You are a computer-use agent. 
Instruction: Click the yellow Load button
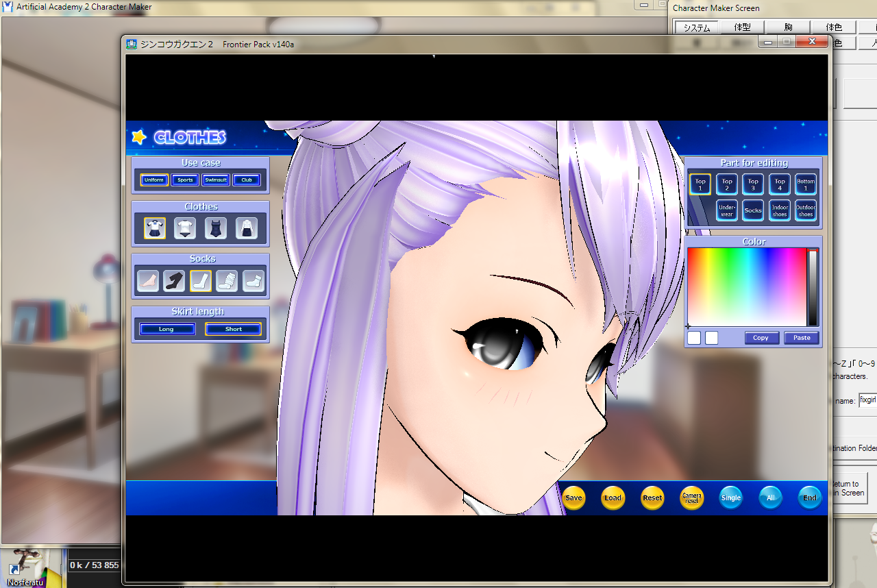613,498
